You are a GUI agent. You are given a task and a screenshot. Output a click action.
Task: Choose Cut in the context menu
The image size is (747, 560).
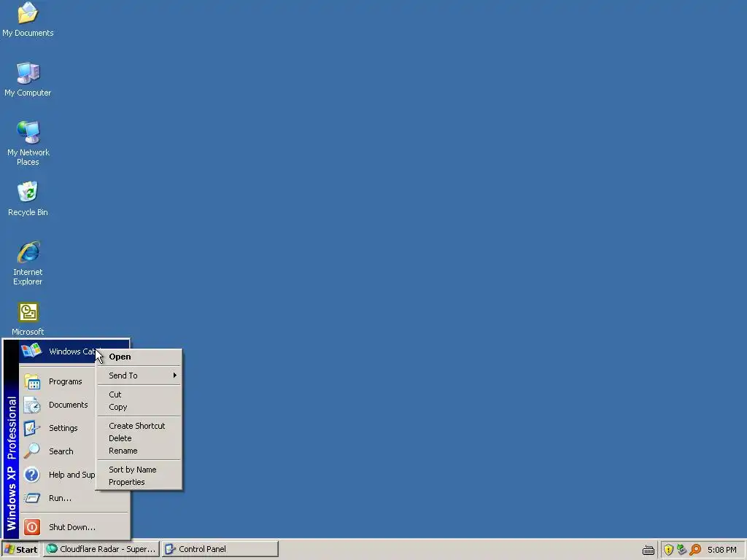click(x=139, y=394)
